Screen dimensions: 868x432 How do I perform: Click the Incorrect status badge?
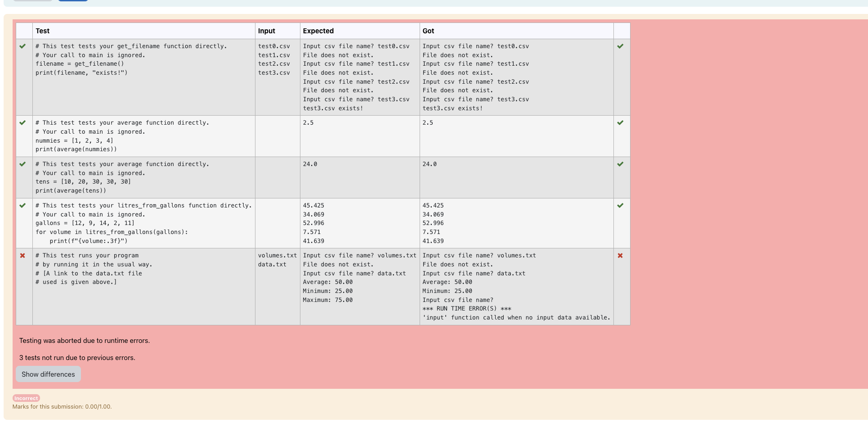[26, 398]
